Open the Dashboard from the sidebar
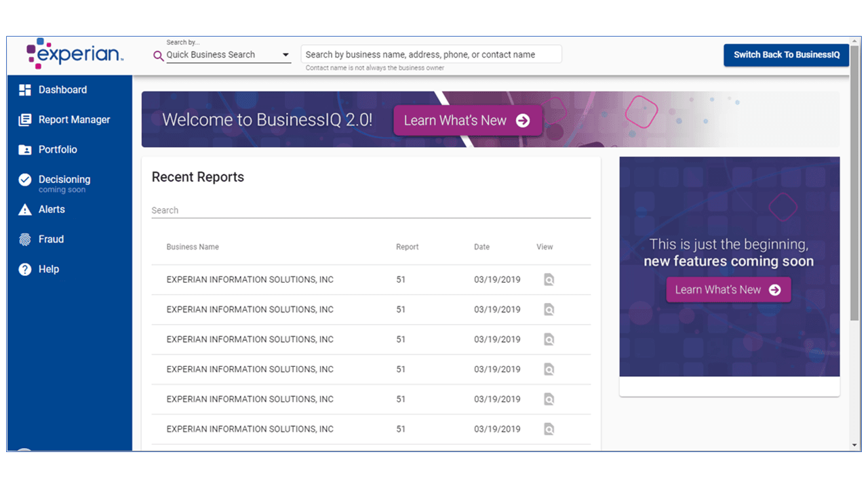The width and height of the screenshot is (868, 488). tap(63, 89)
